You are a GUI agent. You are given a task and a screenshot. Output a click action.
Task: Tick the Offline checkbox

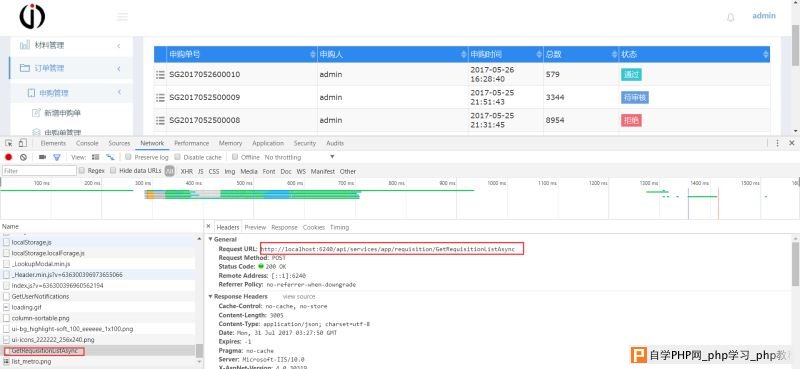(235, 157)
